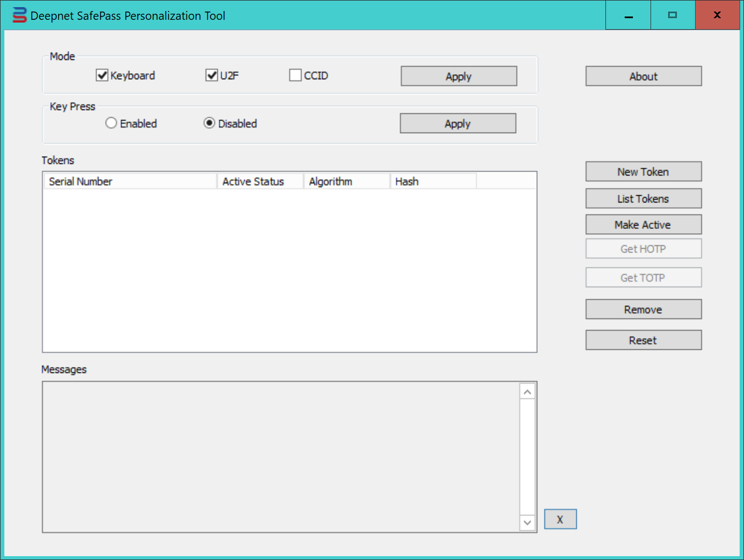Sort tokens by Serial Number column

[x=130, y=182]
